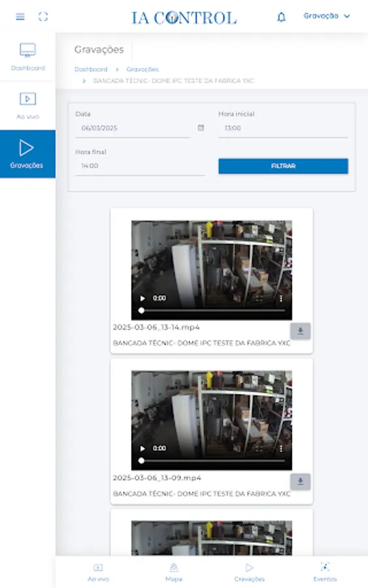The width and height of the screenshot is (368, 588).
Task: Open the calendar date picker icon
Action: [x=201, y=128]
